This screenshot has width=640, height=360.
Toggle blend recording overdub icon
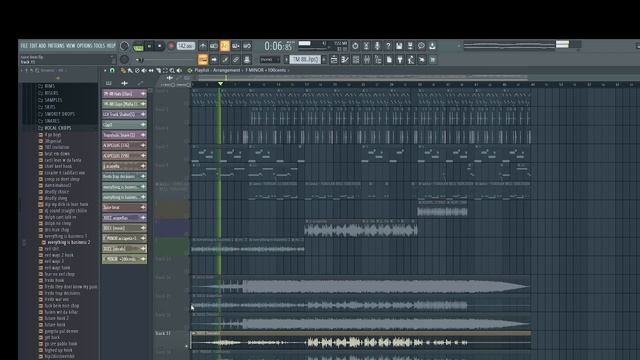pyautogui.click(x=236, y=46)
